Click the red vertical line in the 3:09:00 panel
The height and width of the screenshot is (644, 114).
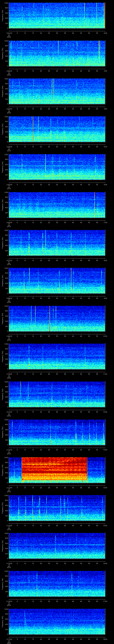[50, 318]
